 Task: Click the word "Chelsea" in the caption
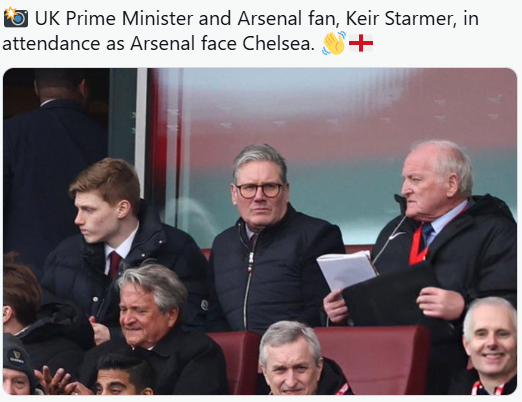point(278,43)
